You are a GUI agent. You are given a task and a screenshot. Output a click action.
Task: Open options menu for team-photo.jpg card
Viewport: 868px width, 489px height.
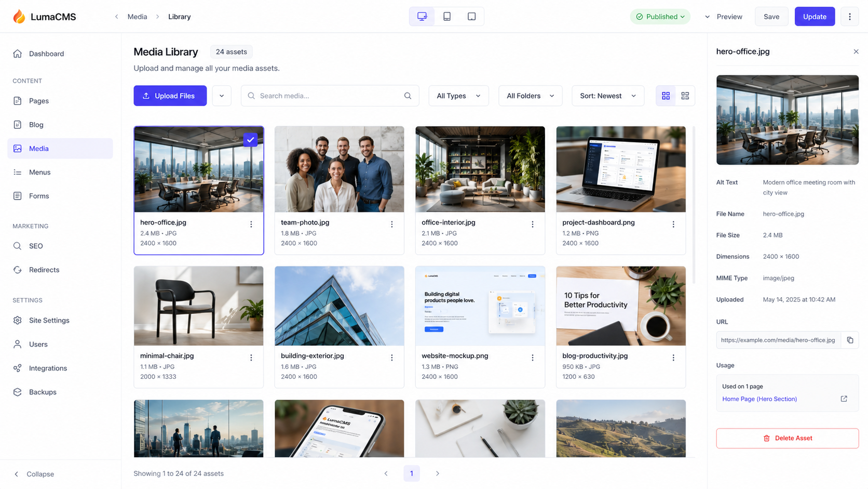pyautogui.click(x=392, y=224)
